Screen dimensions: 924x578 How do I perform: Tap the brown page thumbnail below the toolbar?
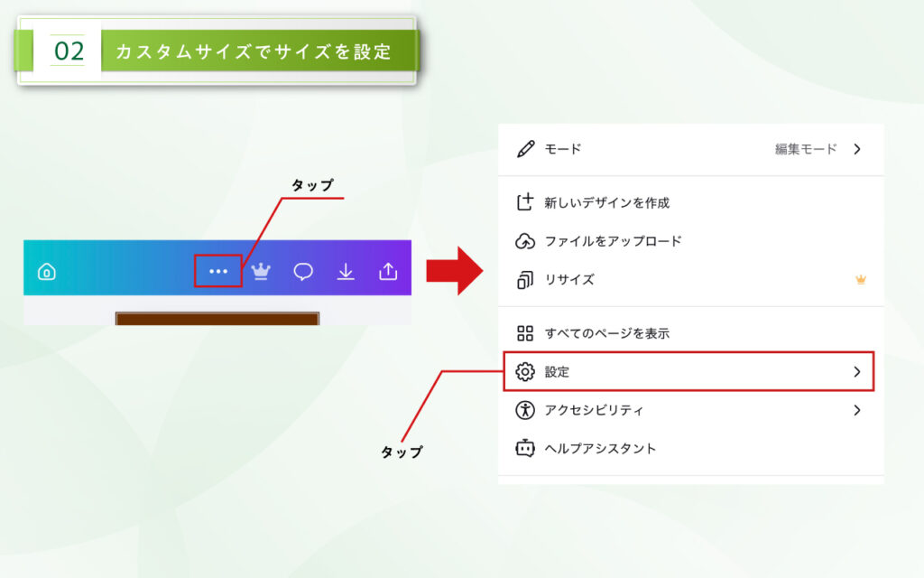point(217,318)
